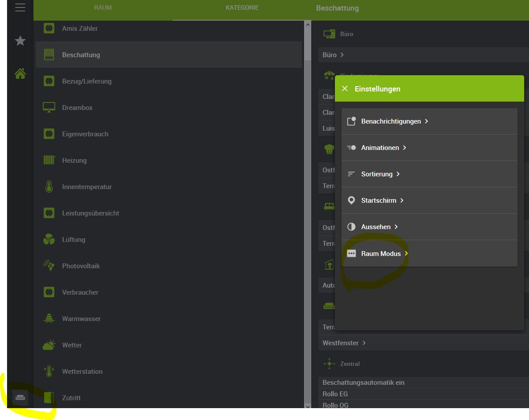The height and width of the screenshot is (420, 529).
Task: Switch to the RAUM tab
Action: point(103,8)
